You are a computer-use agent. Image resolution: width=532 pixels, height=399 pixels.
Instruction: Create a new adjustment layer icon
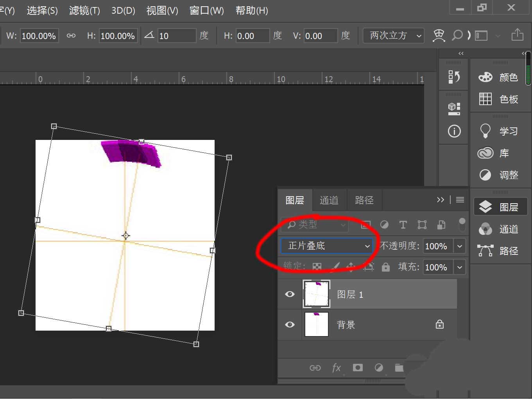[x=379, y=368]
